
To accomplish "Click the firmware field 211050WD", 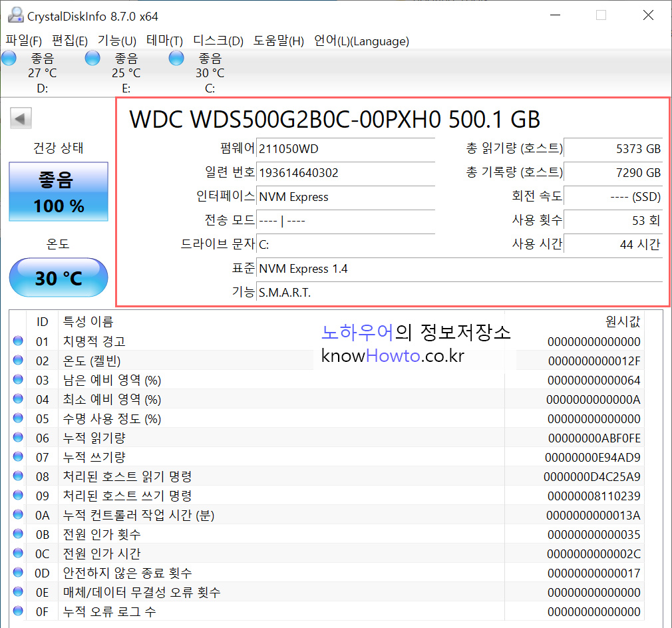I will (x=345, y=148).
